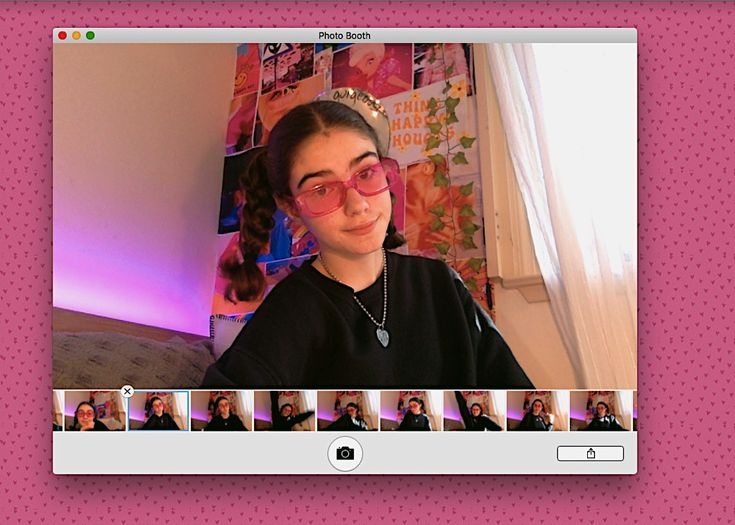This screenshot has width=735, height=525.
Task: Minimize the Photo Booth window
Action: 76,36
